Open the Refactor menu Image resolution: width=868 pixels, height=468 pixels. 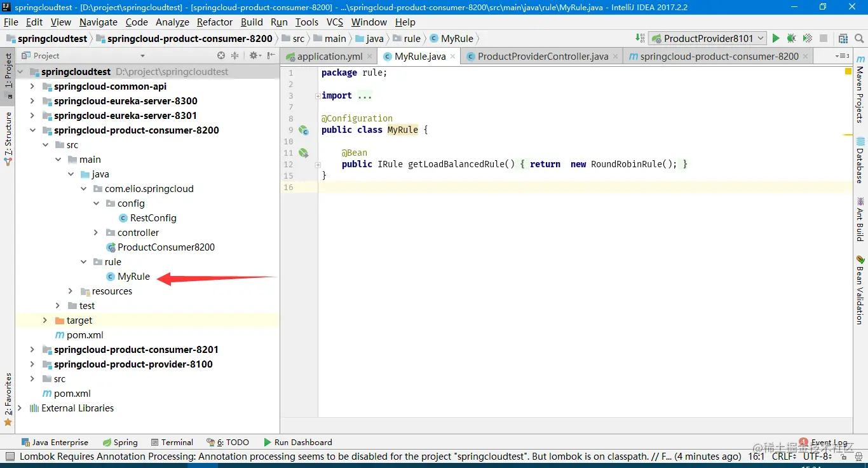tap(215, 22)
